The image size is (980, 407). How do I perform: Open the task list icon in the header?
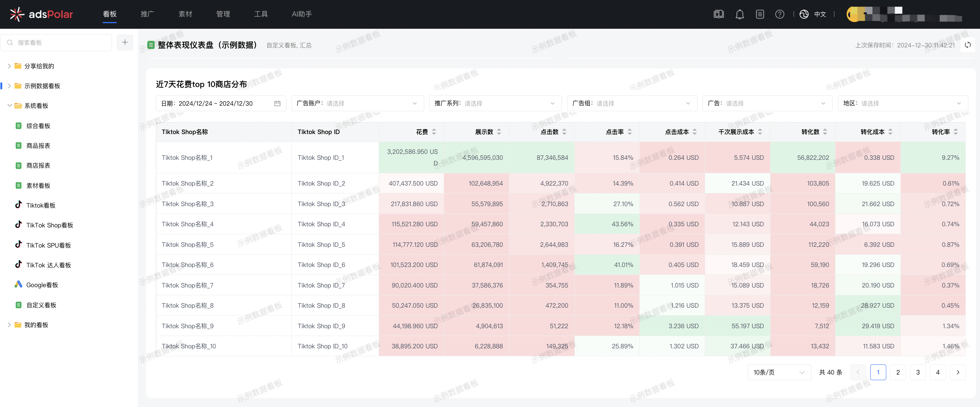click(760, 14)
